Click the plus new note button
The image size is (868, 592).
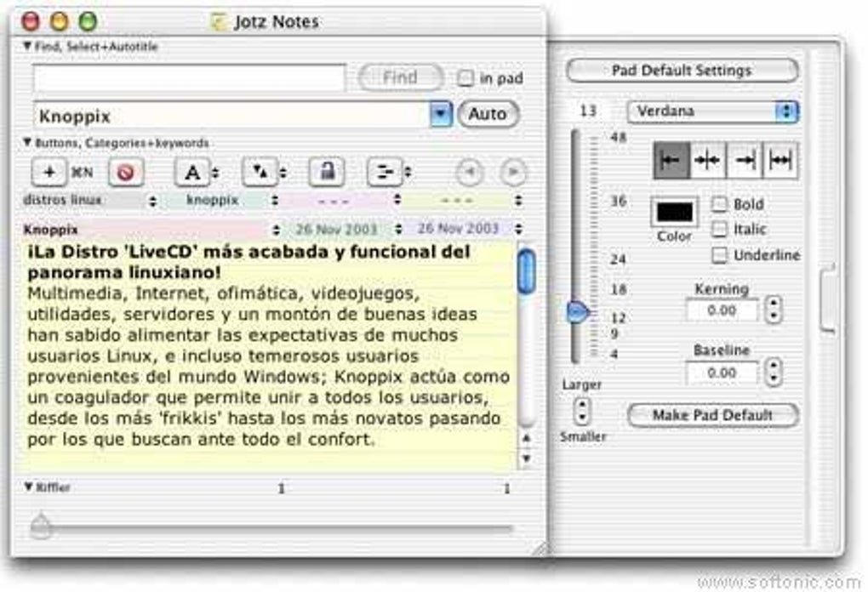(49, 172)
